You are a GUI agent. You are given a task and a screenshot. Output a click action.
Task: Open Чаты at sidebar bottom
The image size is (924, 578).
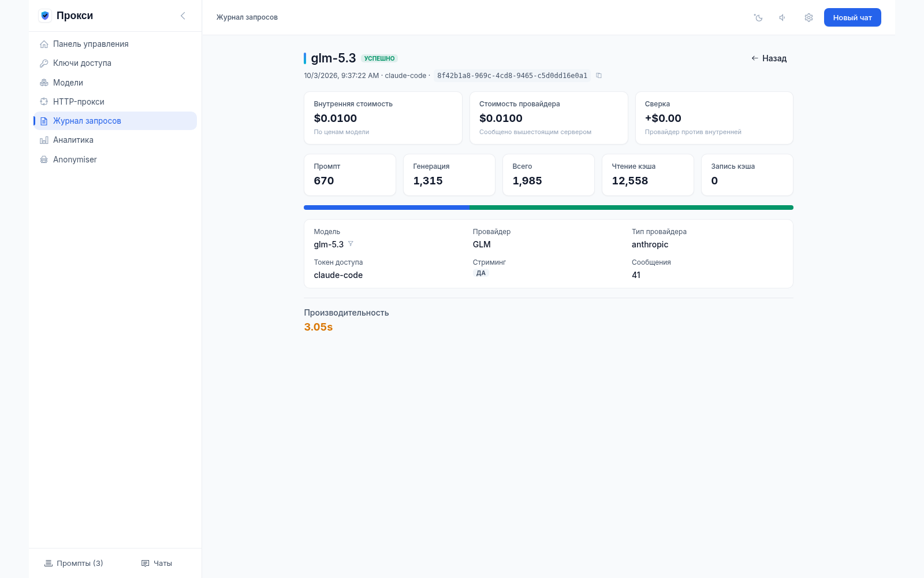click(x=157, y=563)
